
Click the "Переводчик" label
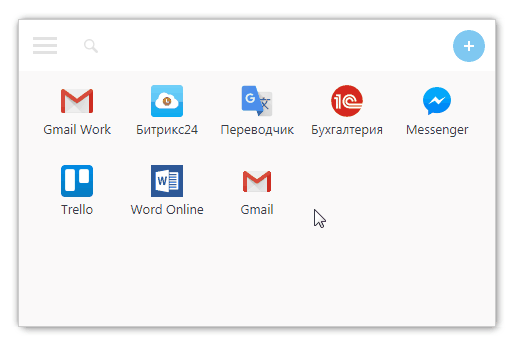click(x=257, y=130)
